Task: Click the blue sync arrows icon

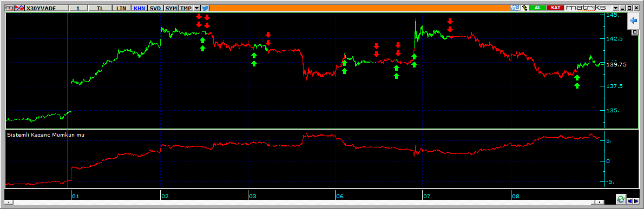Action: (515, 8)
